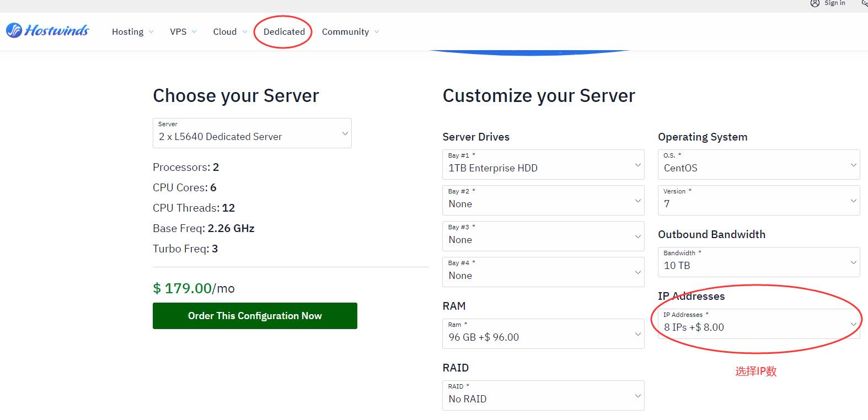Click Order This Configuration Now button

pyautogui.click(x=255, y=316)
